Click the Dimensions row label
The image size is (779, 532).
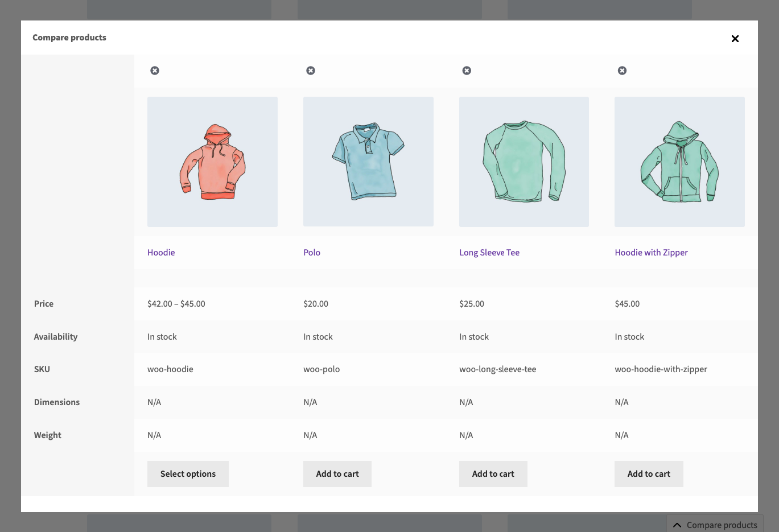(57, 402)
